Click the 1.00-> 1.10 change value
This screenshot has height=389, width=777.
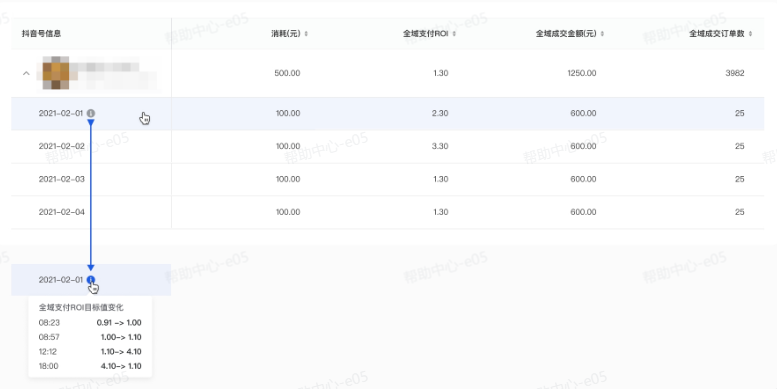click(121, 337)
